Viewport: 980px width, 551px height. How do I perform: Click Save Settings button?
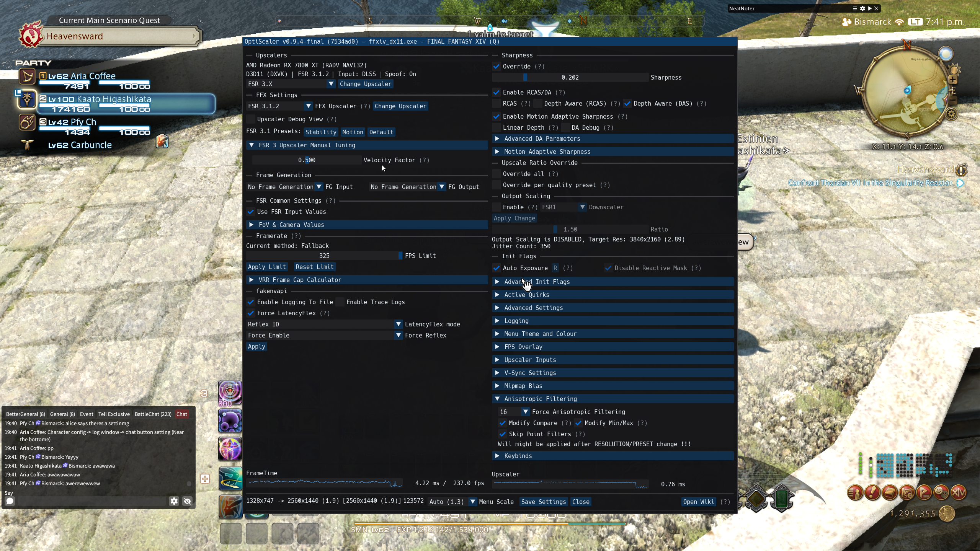[x=544, y=502]
